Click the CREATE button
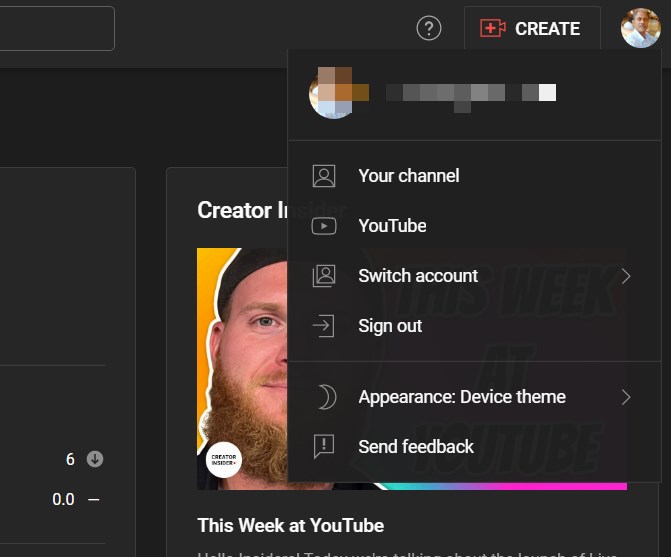This screenshot has height=557, width=671. coord(532,28)
